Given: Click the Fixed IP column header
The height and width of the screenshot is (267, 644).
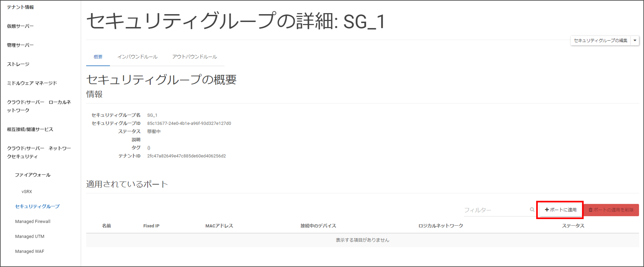Looking at the screenshot, I should pyautogui.click(x=151, y=226).
